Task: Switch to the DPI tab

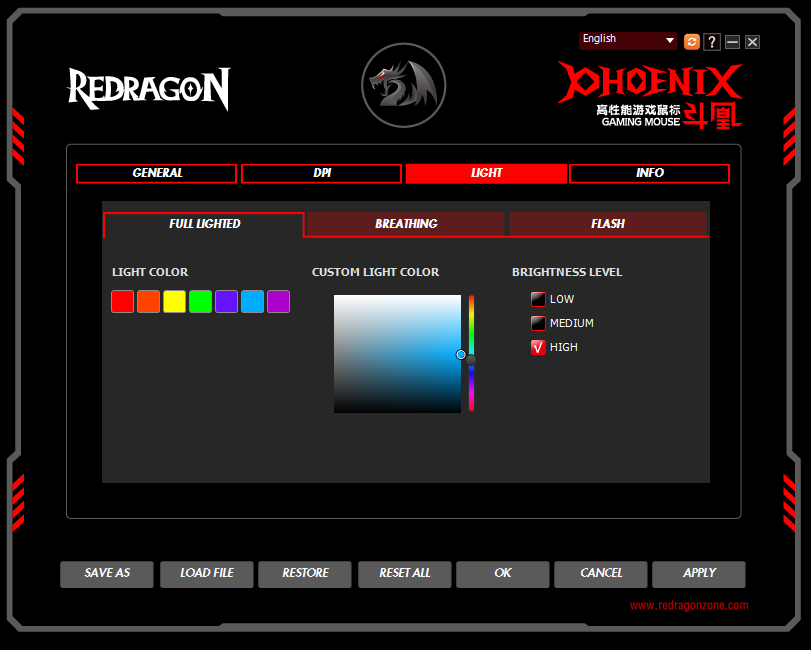Action: click(x=322, y=173)
